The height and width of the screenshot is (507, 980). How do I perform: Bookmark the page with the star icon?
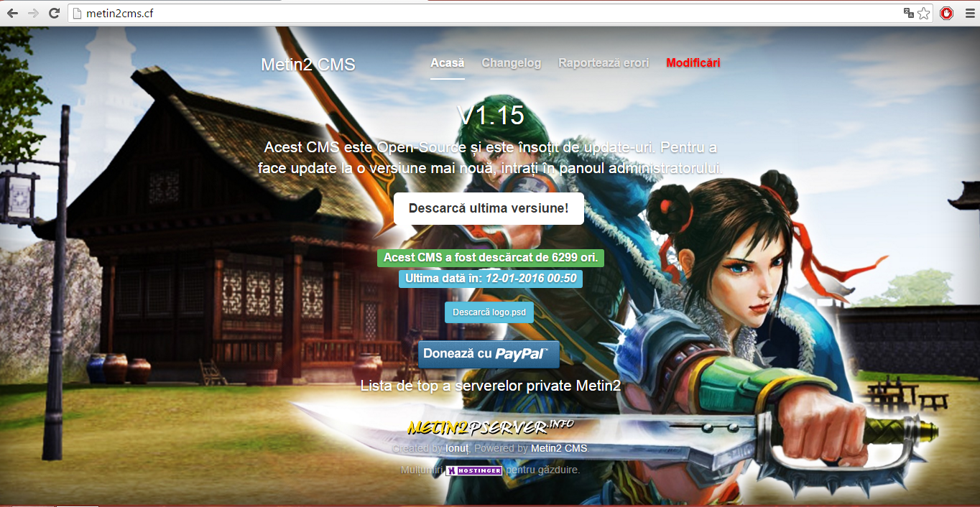924,13
